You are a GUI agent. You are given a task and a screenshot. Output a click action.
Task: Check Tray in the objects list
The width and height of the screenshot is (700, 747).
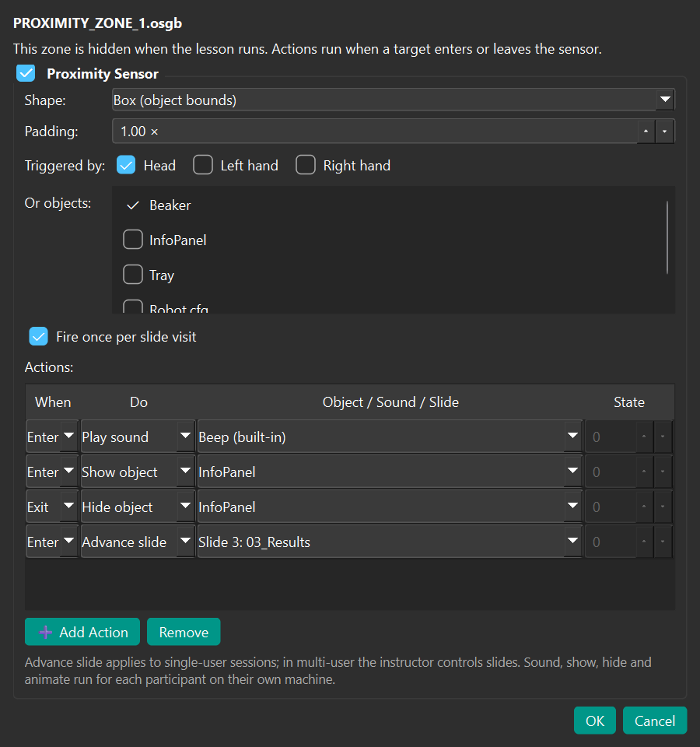tap(133, 275)
